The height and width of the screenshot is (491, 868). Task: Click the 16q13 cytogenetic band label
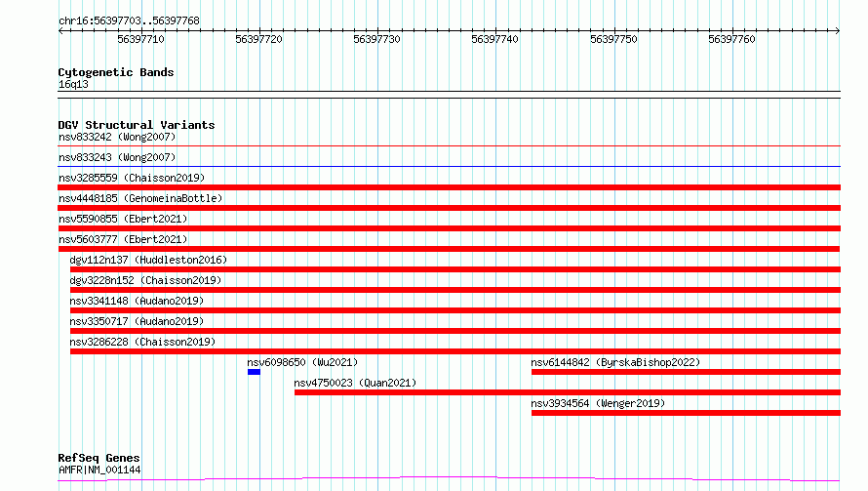[x=73, y=84]
